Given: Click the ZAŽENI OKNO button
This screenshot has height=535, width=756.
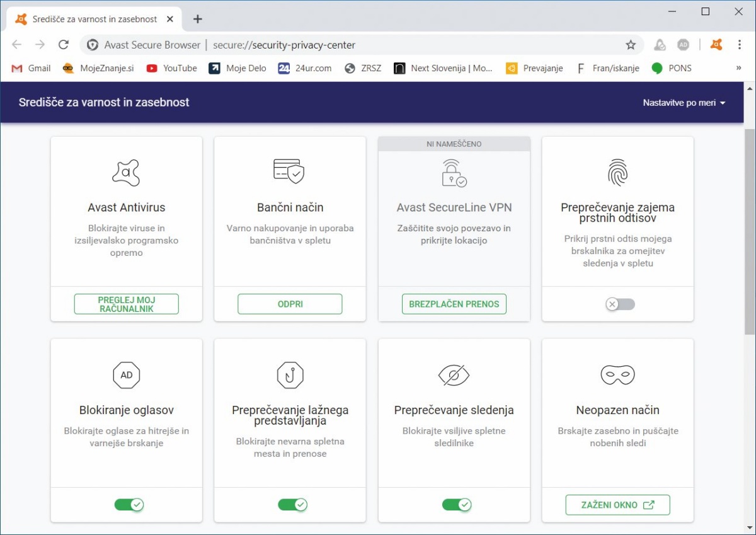Looking at the screenshot, I should coord(617,505).
